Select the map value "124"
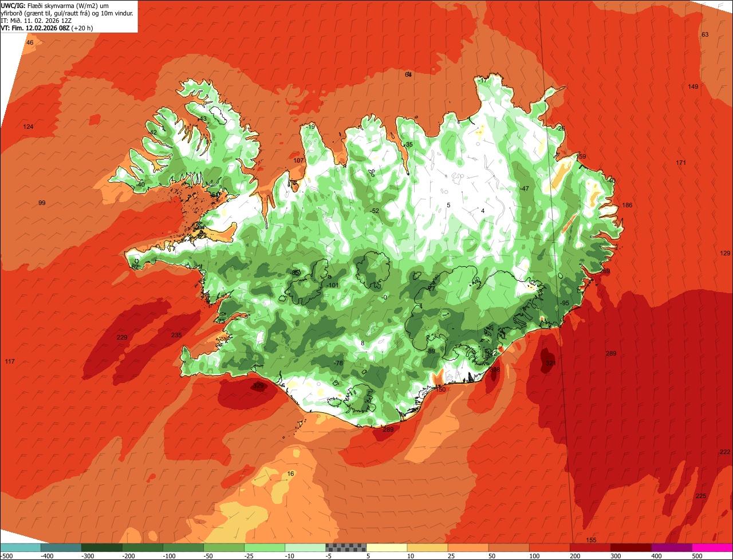Image resolution: width=733 pixels, height=560 pixels. [x=28, y=127]
